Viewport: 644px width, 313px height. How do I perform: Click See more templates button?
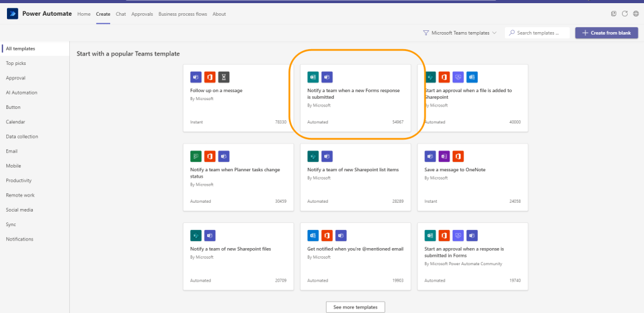(355, 307)
